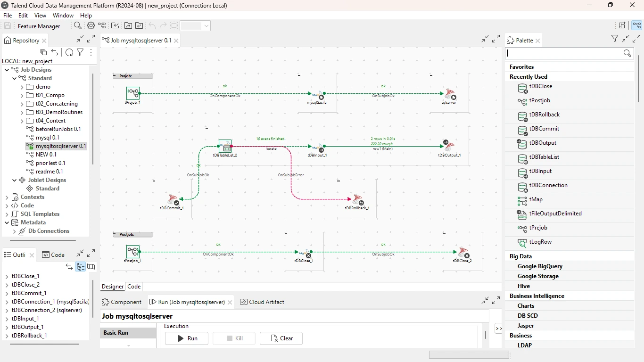Select the tDBCommit_1 component on canvas

[x=173, y=200]
